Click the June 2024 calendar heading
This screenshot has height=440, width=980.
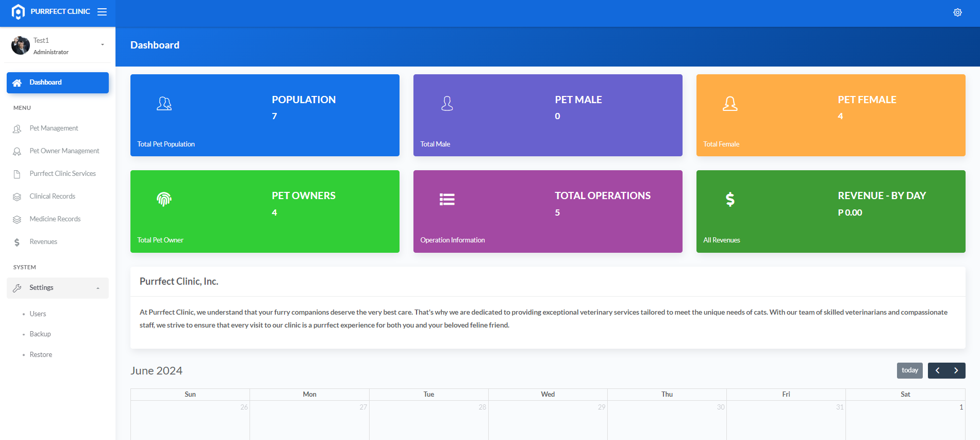pos(156,371)
